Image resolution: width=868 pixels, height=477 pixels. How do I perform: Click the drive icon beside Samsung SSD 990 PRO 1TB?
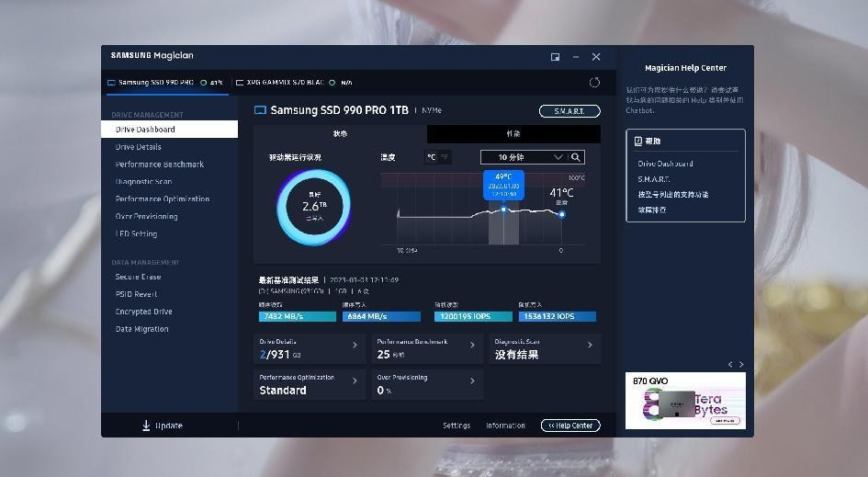tap(260, 110)
